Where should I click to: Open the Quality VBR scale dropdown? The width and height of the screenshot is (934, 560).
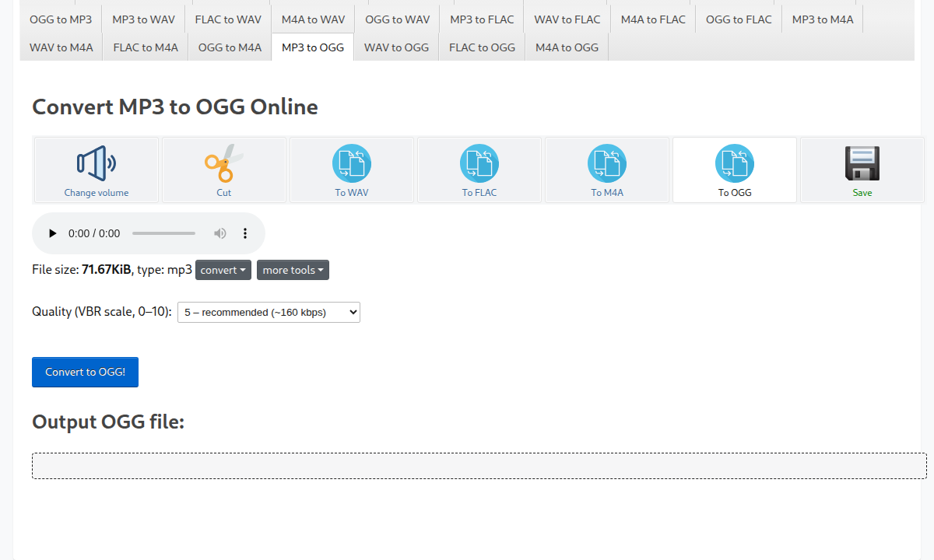(269, 312)
